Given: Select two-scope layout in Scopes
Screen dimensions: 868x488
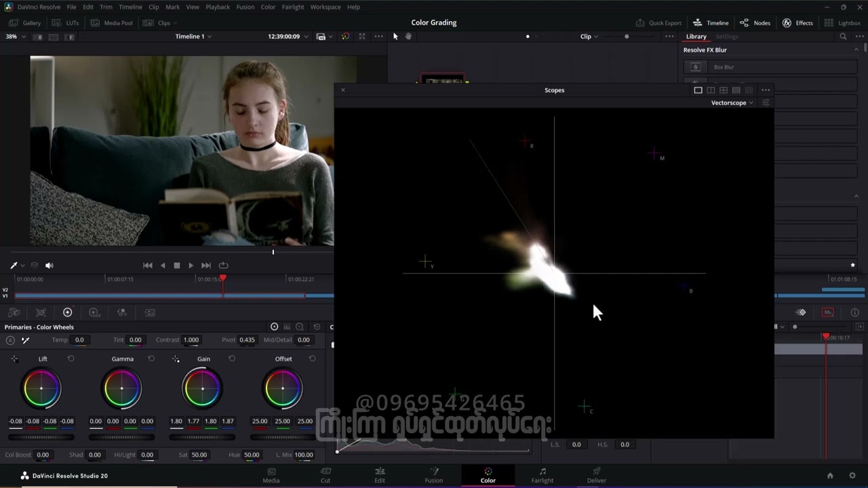Looking at the screenshot, I should tap(711, 90).
